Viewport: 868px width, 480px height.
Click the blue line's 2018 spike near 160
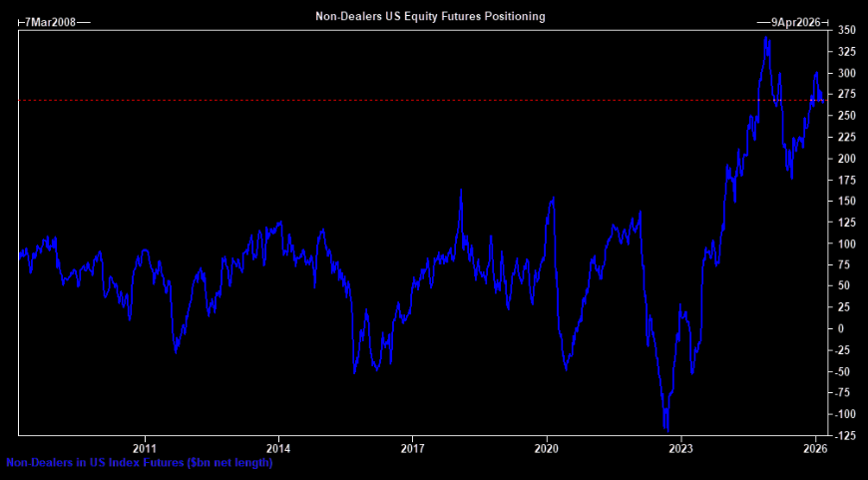[x=461, y=191]
